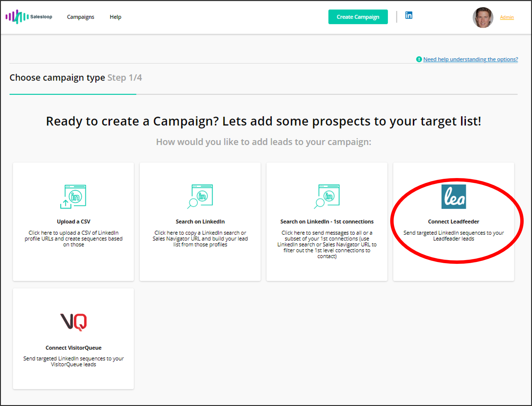
Task: Select the Connect VisitorQueue card
Action: (x=73, y=338)
